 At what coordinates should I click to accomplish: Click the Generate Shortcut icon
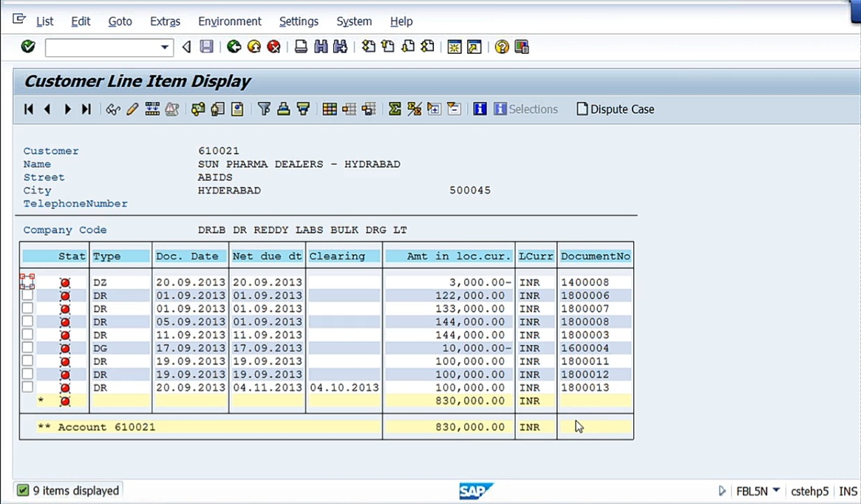tap(474, 47)
